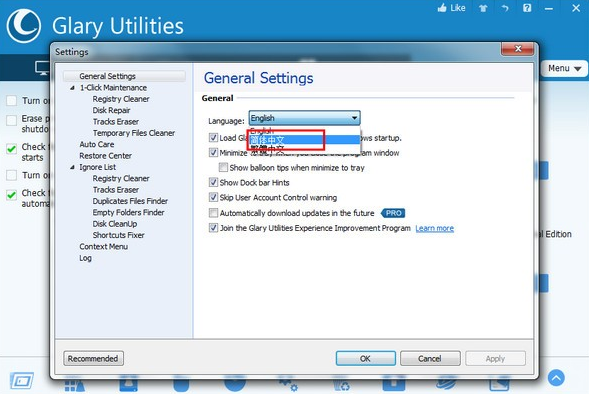Image resolution: width=589 pixels, height=394 pixels.
Task: Click the screen icon at bottom-left of main window
Action: (22, 380)
